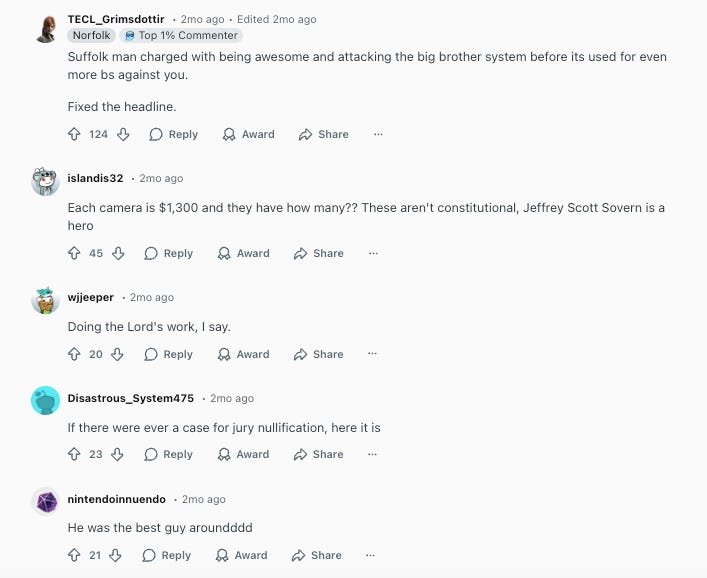707x578 pixels.
Task: Upvote TECL_Grimsdottir's comment
Action: pos(74,134)
